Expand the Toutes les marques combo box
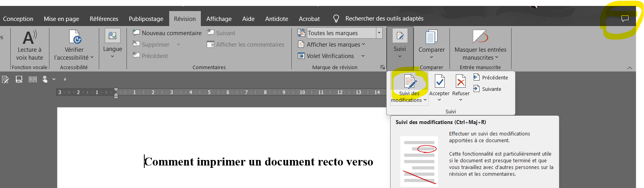Image resolution: width=644 pixels, height=188 pixels. (x=379, y=33)
